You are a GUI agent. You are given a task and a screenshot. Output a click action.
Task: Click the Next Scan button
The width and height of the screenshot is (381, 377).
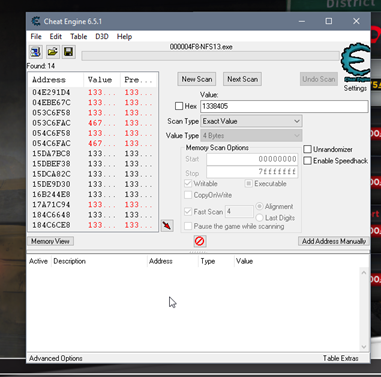pos(243,79)
